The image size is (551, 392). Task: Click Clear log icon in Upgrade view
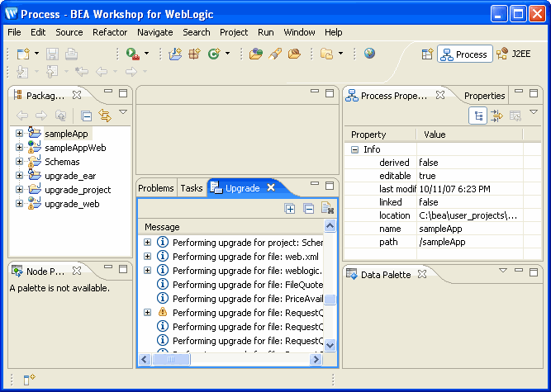(327, 208)
